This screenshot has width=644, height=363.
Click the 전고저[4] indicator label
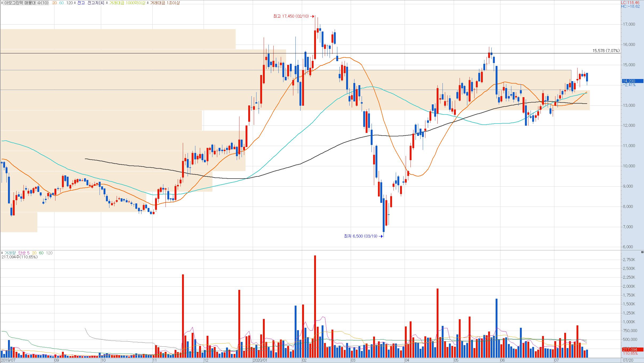pos(96,3)
